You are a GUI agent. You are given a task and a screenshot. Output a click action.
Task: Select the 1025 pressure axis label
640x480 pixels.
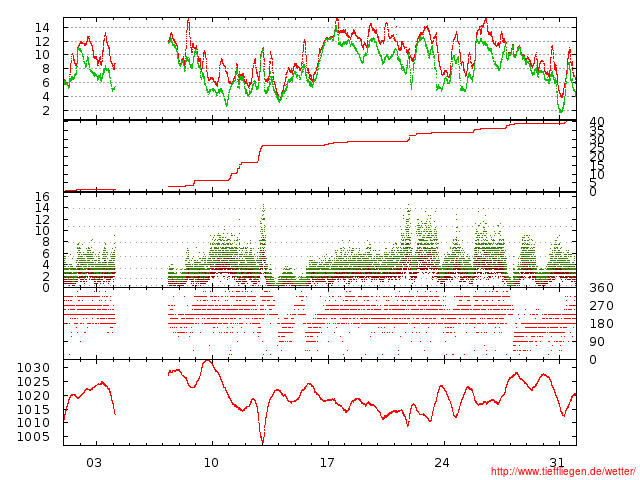click(x=33, y=382)
